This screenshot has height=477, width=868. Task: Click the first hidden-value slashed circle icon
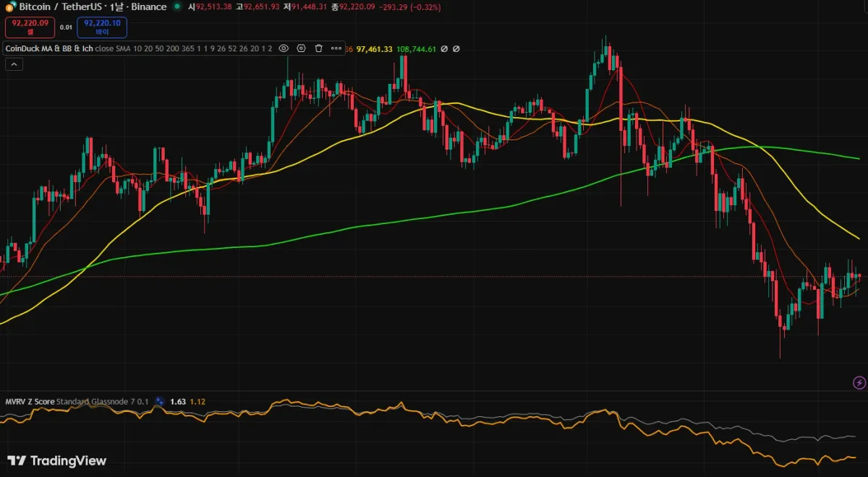pos(444,49)
